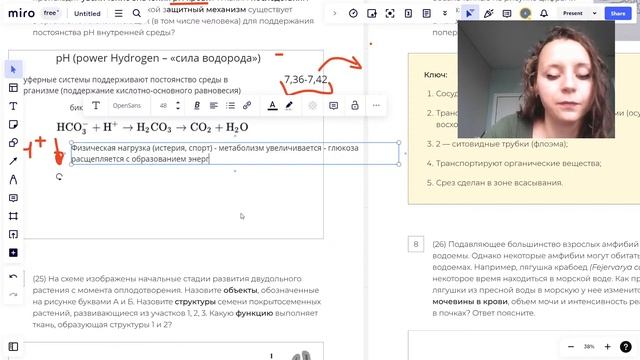Open reactions from the party popper icon
640x360 pixels.
point(488,13)
